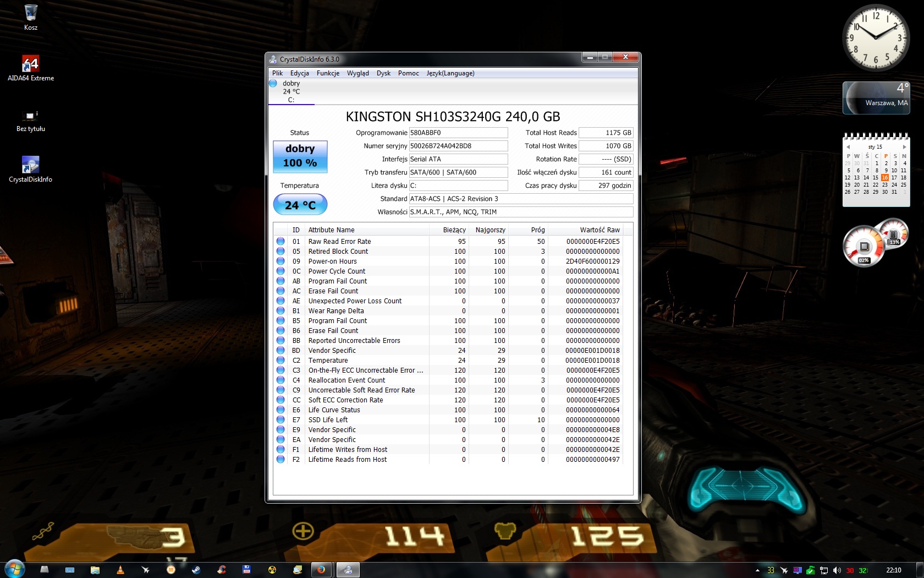
Task: Launch CCleaner from the taskbar
Action: tap(222, 570)
